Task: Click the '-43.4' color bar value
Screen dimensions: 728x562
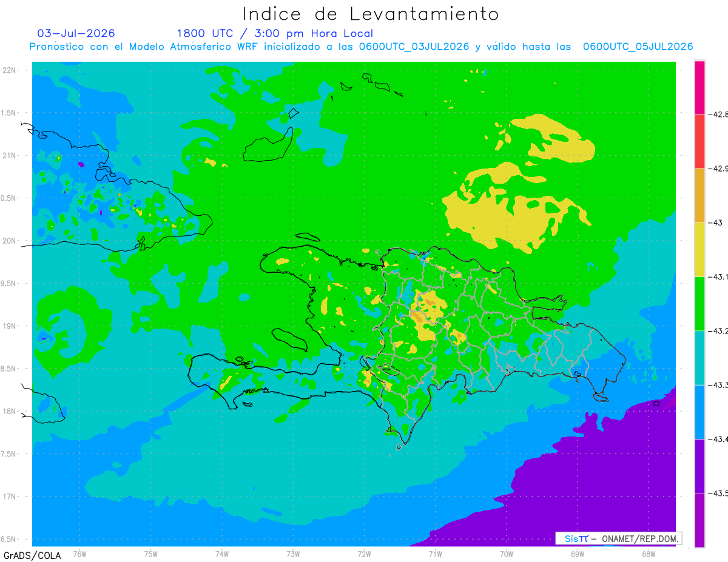Action: click(718, 439)
